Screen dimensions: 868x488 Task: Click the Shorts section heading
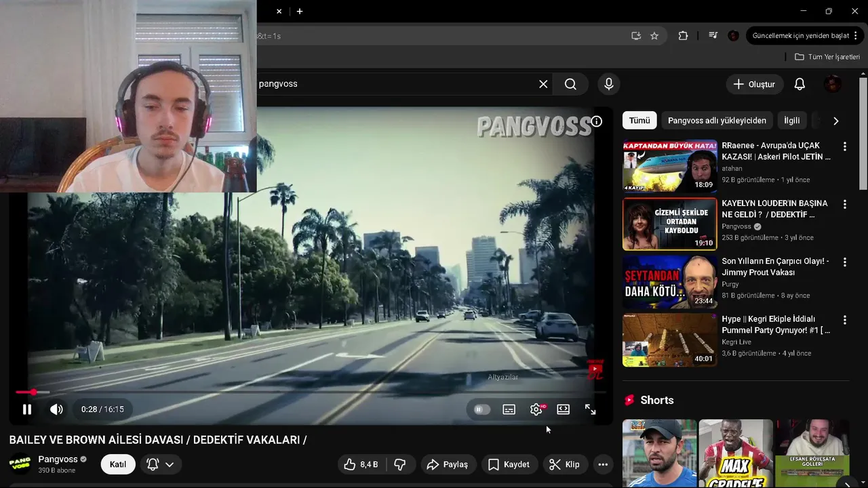(657, 400)
